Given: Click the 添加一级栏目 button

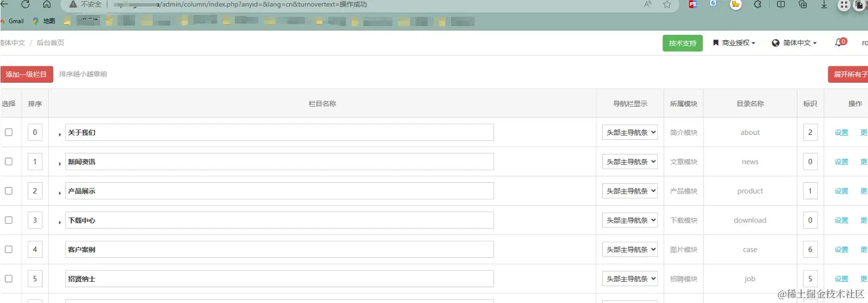Looking at the screenshot, I should pos(27,75).
